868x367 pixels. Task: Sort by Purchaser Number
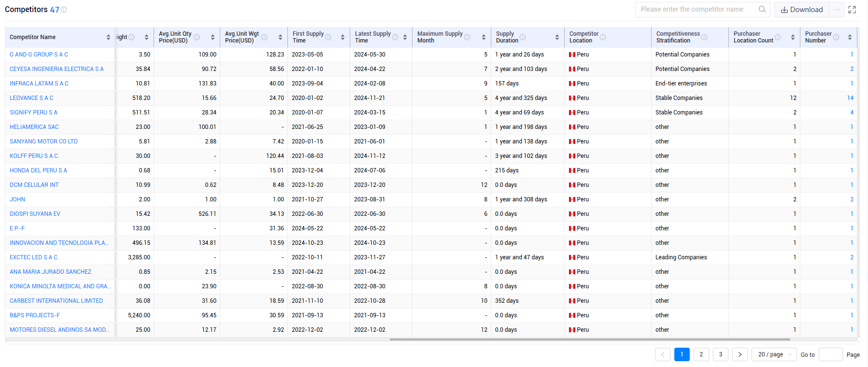(x=850, y=37)
